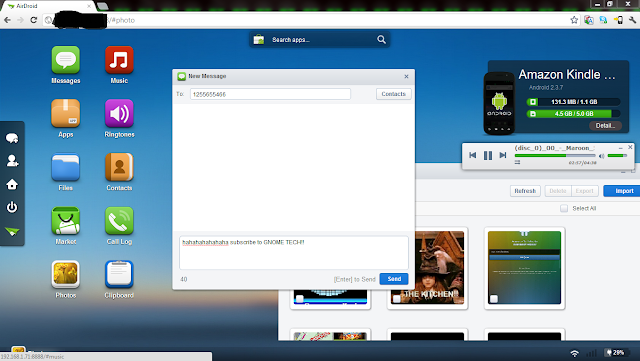The image size is (640, 361).
Task: Tick the Select All checkbox
Action: tap(564, 208)
